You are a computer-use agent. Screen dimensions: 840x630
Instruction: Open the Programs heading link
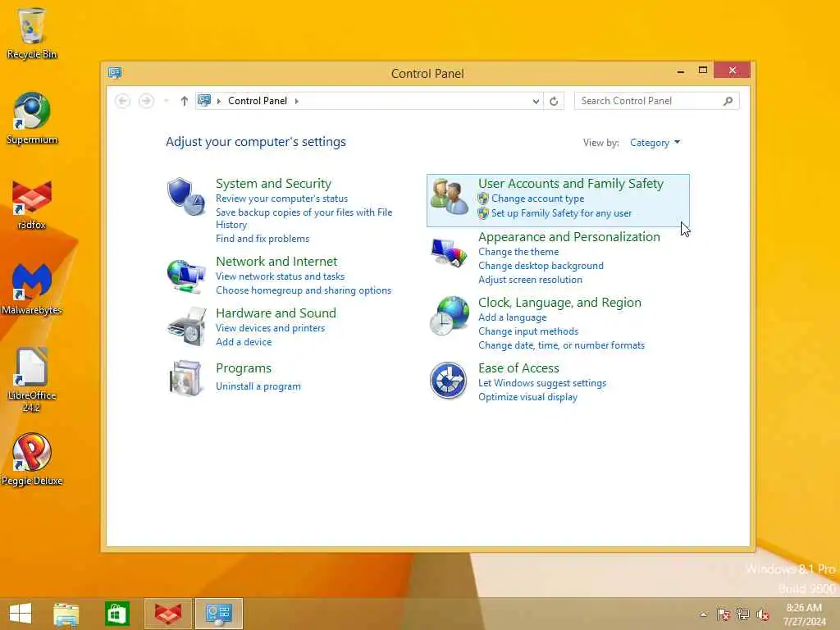click(243, 368)
